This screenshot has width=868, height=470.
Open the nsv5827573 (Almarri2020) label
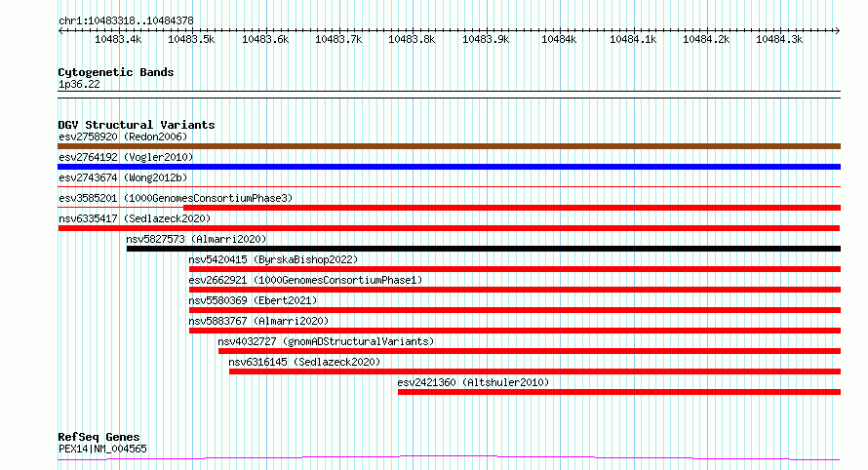tap(196, 239)
